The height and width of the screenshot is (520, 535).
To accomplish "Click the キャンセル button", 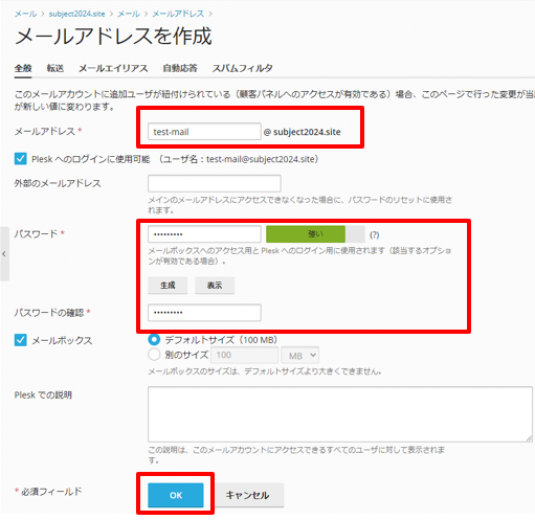I will click(247, 495).
